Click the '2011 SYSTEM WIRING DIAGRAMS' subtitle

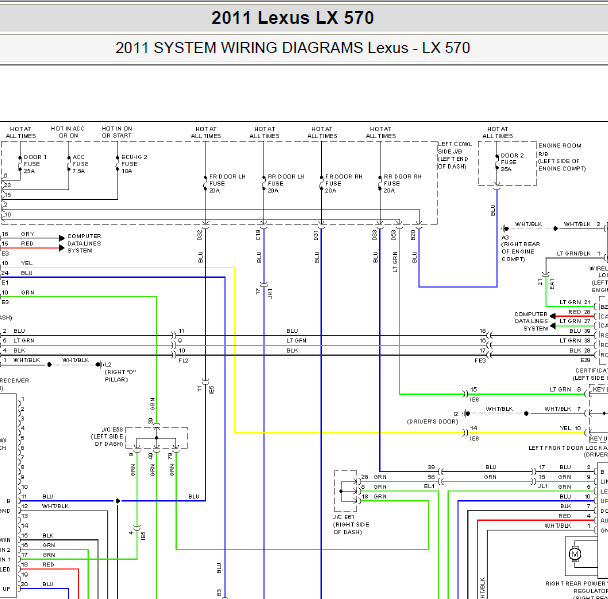pos(239,48)
